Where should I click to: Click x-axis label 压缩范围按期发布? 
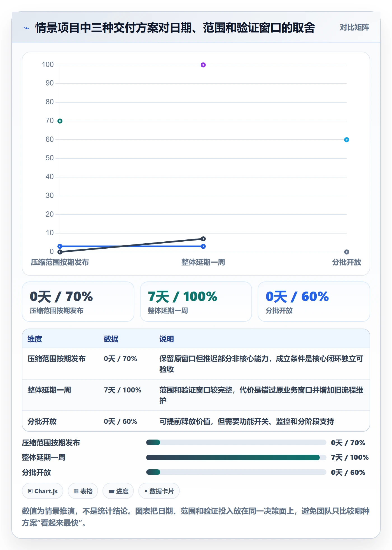(60, 262)
